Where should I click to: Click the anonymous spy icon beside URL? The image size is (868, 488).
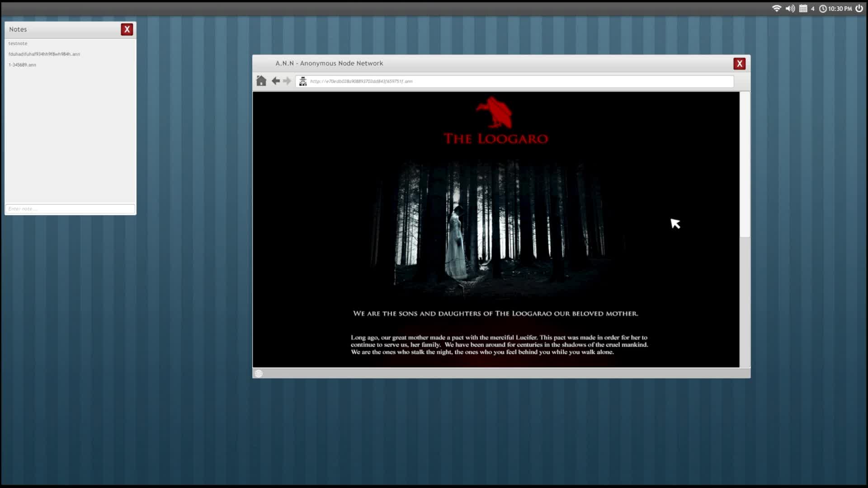point(303,81)
